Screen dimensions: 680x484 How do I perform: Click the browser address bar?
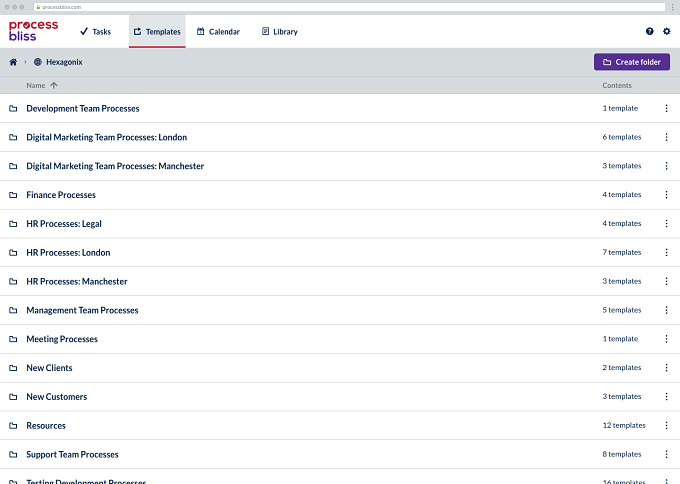point(349,7)
